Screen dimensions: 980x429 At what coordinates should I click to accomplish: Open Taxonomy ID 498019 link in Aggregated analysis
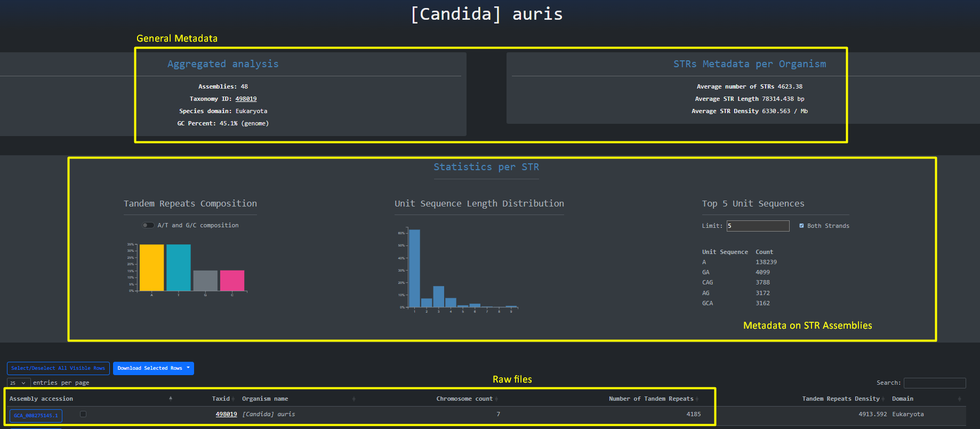point(246,99)
